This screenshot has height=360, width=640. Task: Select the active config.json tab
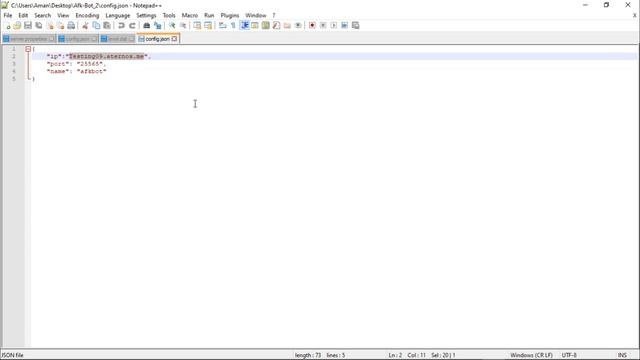coord(158,39)
